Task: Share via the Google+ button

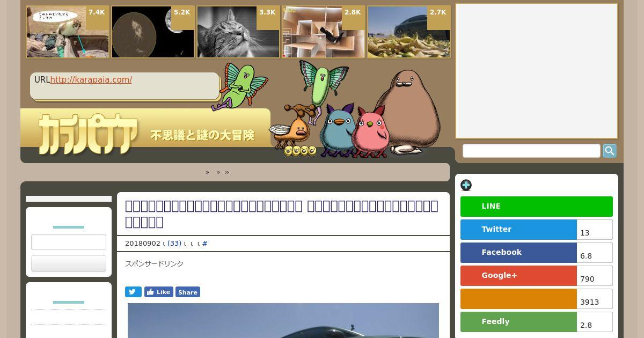Action: (x=518, y=276)
